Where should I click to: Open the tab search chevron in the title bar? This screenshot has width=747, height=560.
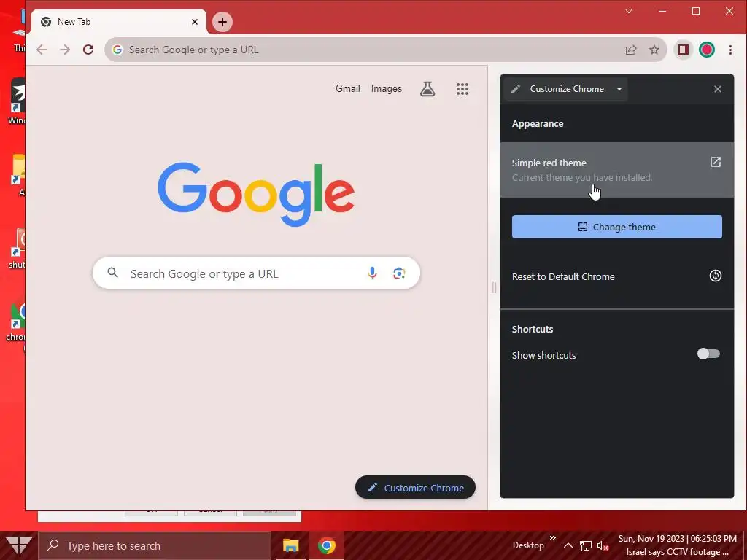click(629, 11)
